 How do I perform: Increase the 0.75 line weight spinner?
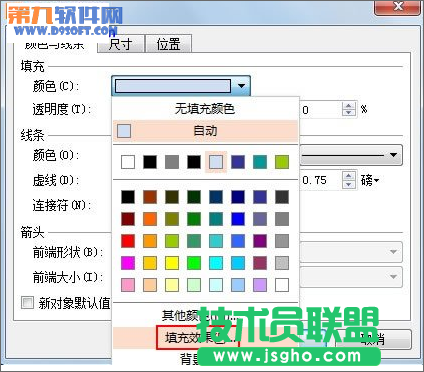(349, 176)
